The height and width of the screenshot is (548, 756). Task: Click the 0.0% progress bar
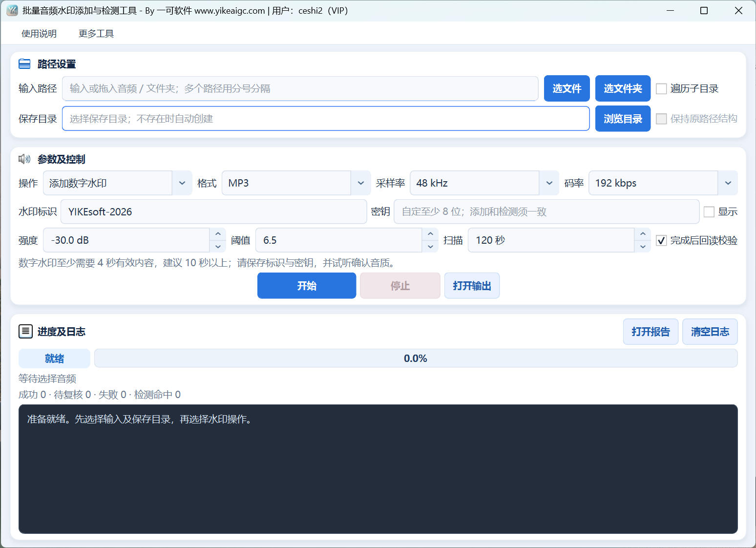[416, 358]
